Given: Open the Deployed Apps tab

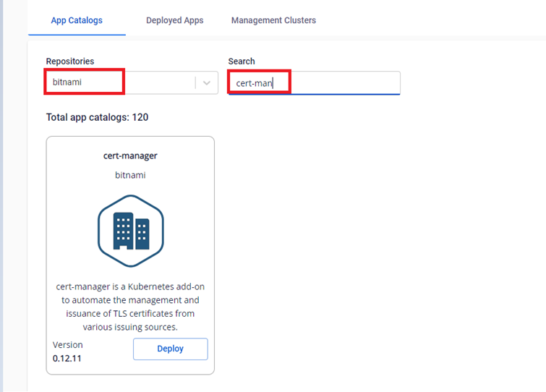Looking at the screenshot, I should 174,20.
